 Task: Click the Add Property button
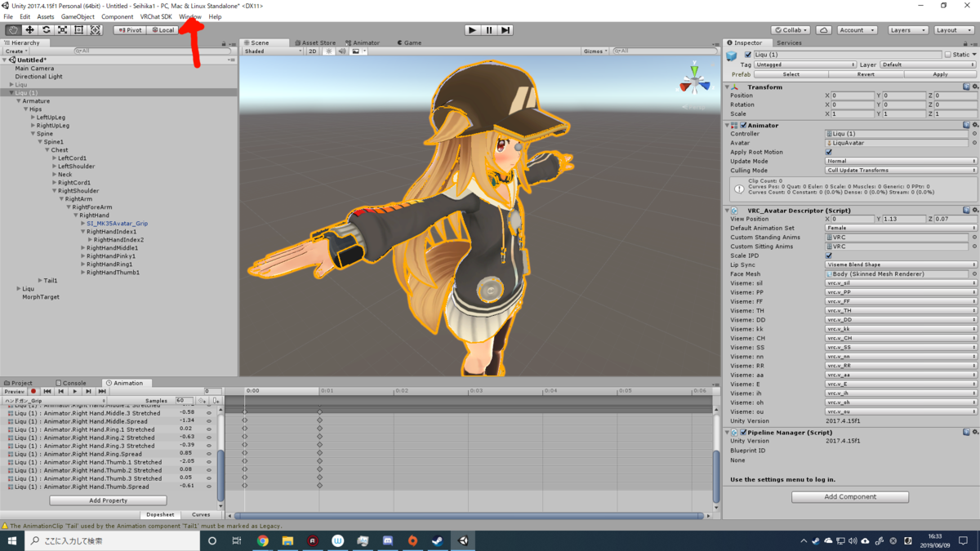click(108, 500)
